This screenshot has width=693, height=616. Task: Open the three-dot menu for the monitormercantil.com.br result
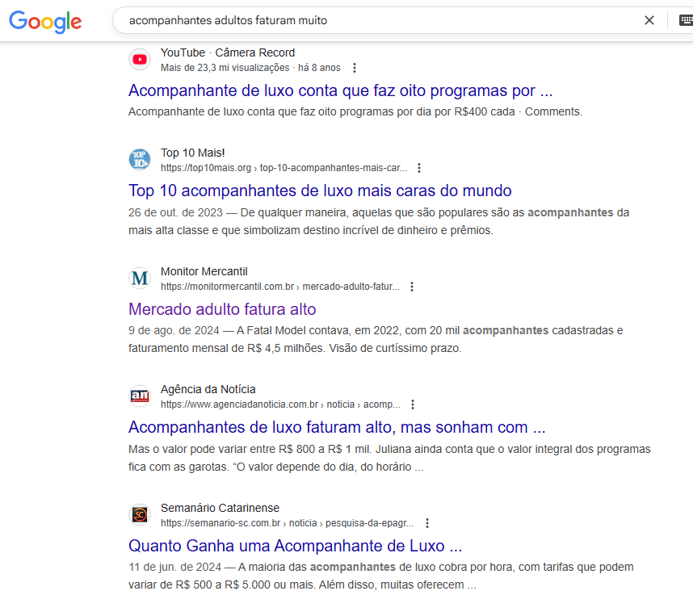pos(412,287)
